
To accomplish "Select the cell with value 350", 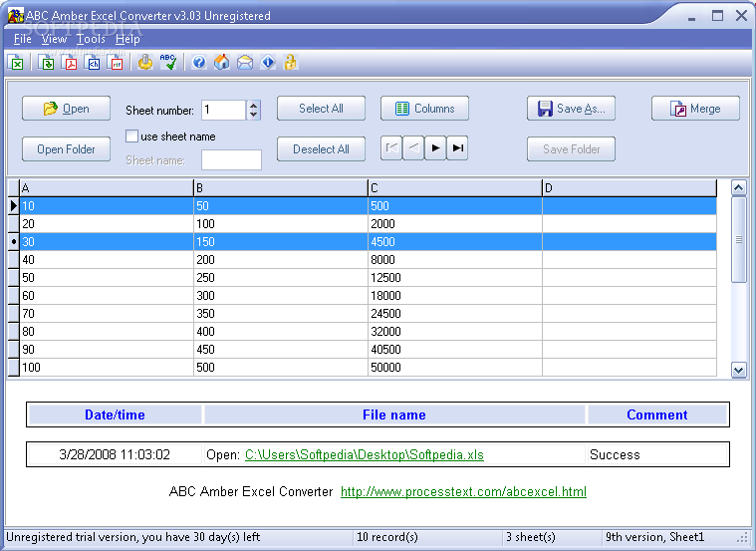I will 281,314.
